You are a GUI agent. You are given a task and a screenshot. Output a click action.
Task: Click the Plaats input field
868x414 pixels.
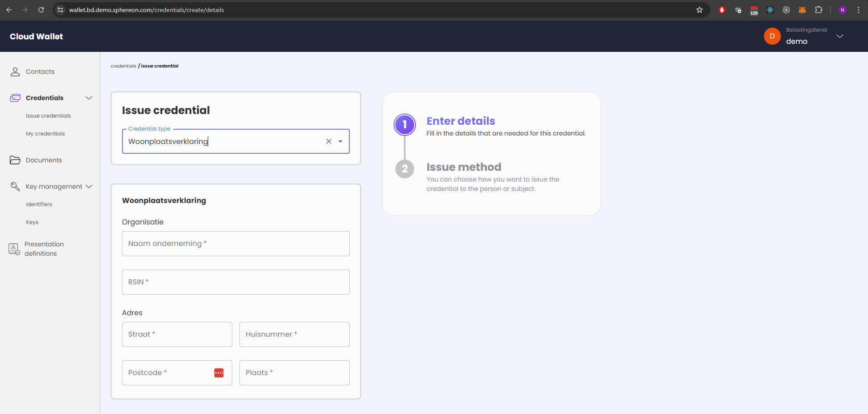pyautogui.click(x=294, y=373)
